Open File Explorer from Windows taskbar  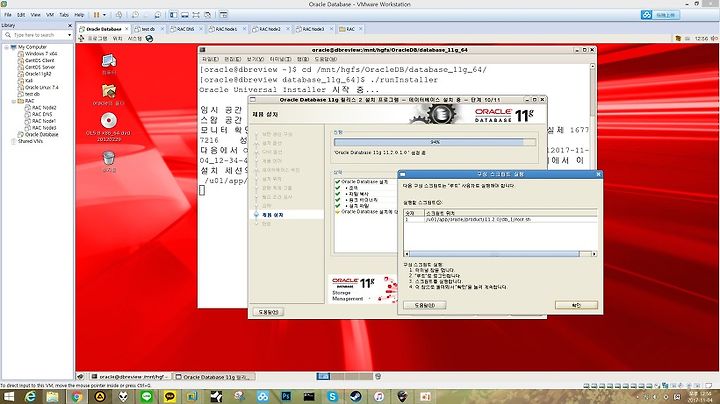(x=53, y=396)
